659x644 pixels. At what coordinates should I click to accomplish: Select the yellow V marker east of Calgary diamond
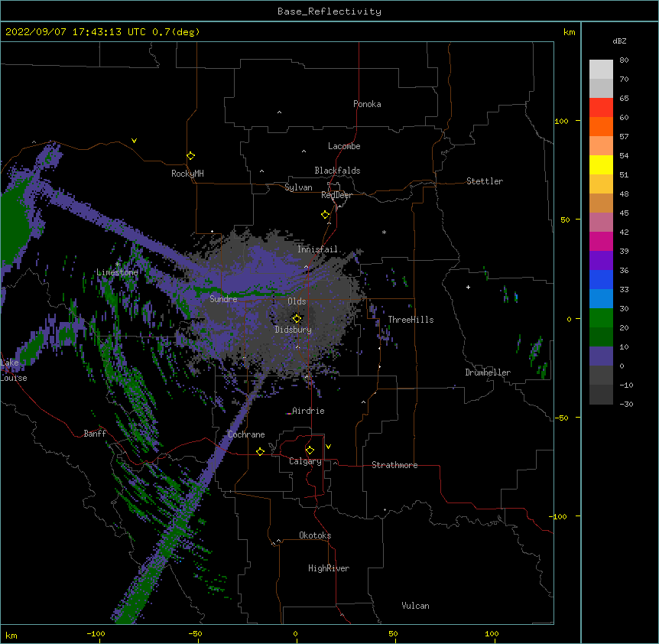[x=328, y=447]
